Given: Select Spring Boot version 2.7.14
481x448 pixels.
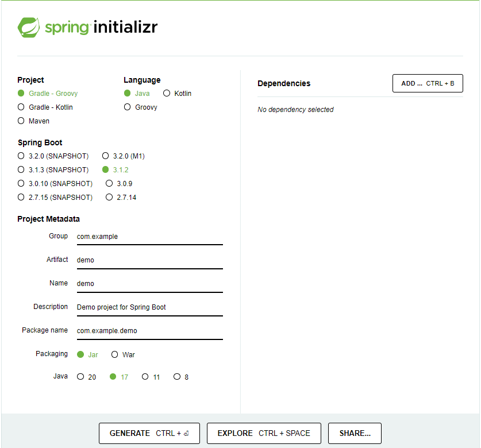Looking at the screenshot, I should 121,197.
